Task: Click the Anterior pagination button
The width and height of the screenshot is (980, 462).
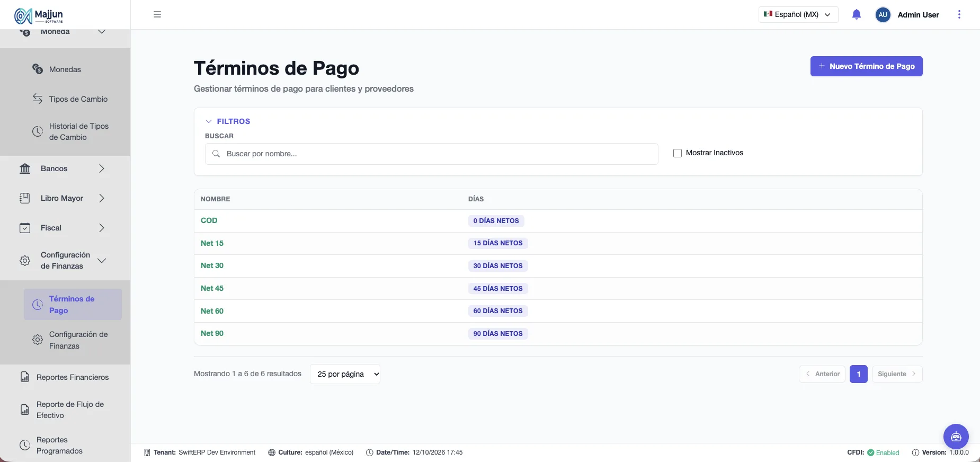Action: (822, 374)
